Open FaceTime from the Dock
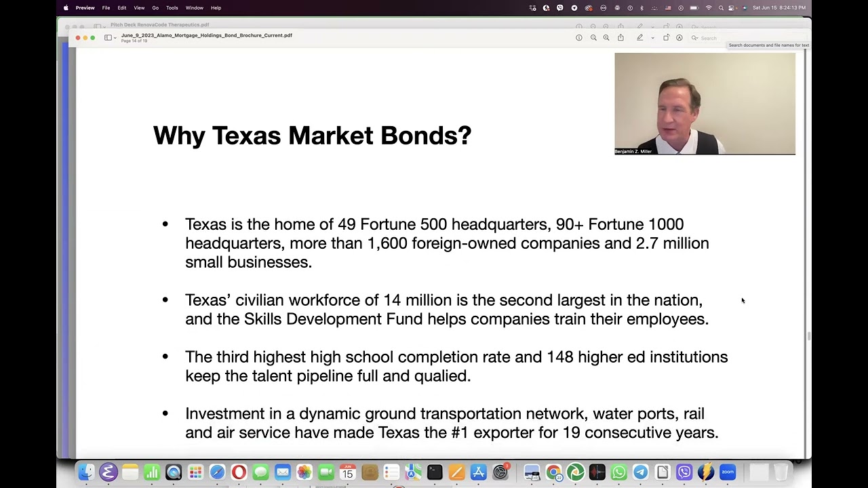 (x=325, y=472)
